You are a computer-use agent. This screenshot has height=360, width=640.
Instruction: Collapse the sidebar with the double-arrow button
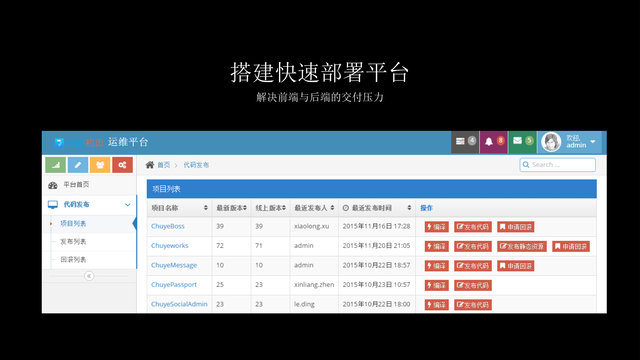pyautogui.click(x=89, y=276)
